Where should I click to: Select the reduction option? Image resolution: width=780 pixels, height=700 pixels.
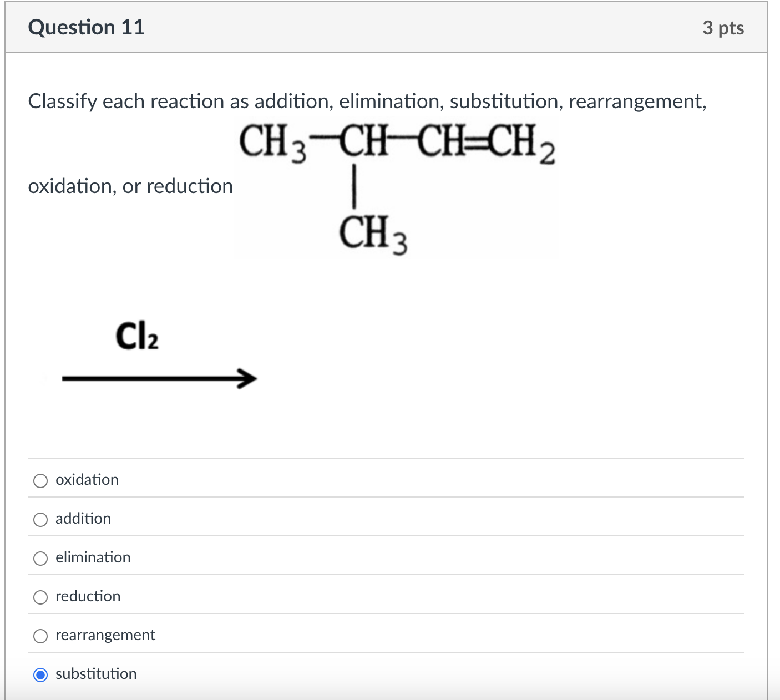coord(40,597)
